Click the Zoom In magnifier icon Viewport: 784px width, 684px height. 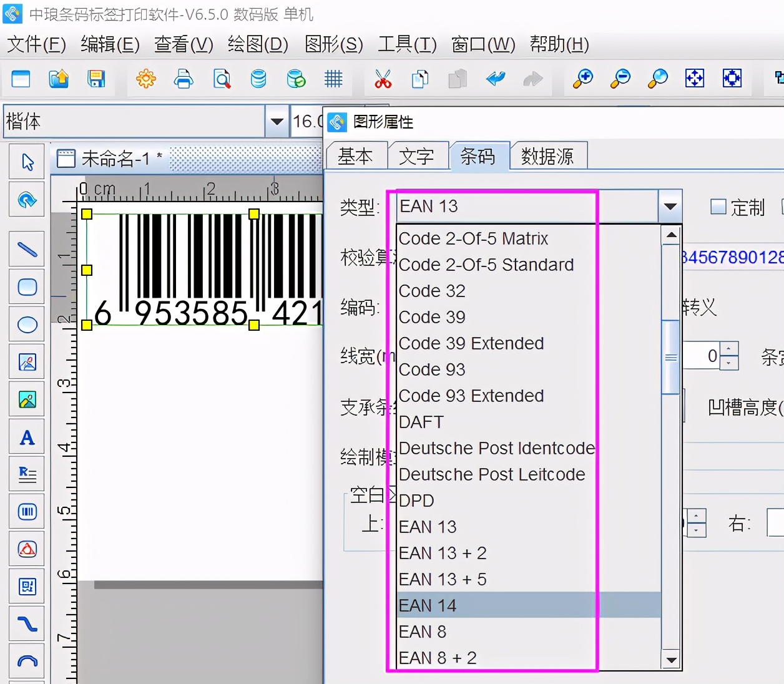(582, 79)
